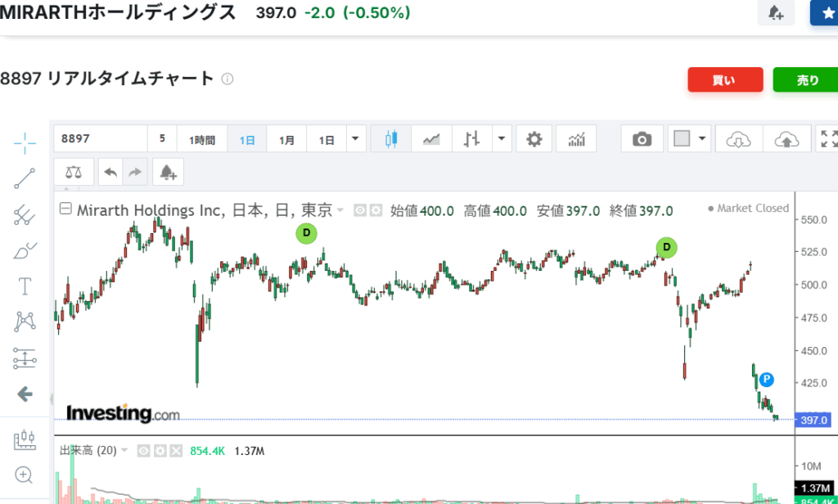Open chart settings gear

(x=534, y=139)
